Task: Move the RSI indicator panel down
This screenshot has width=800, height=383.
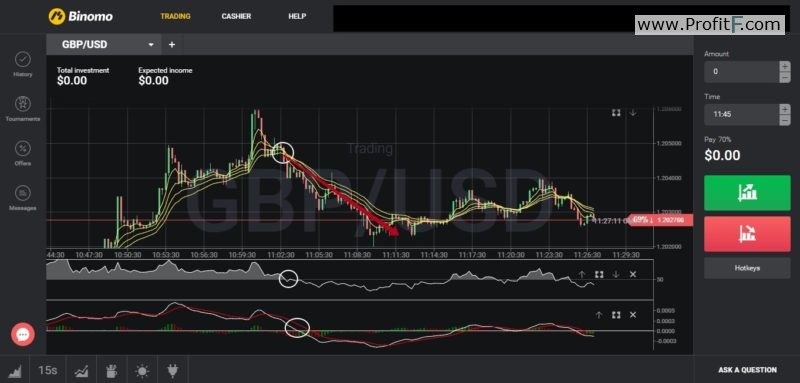Action: point(616,274)
